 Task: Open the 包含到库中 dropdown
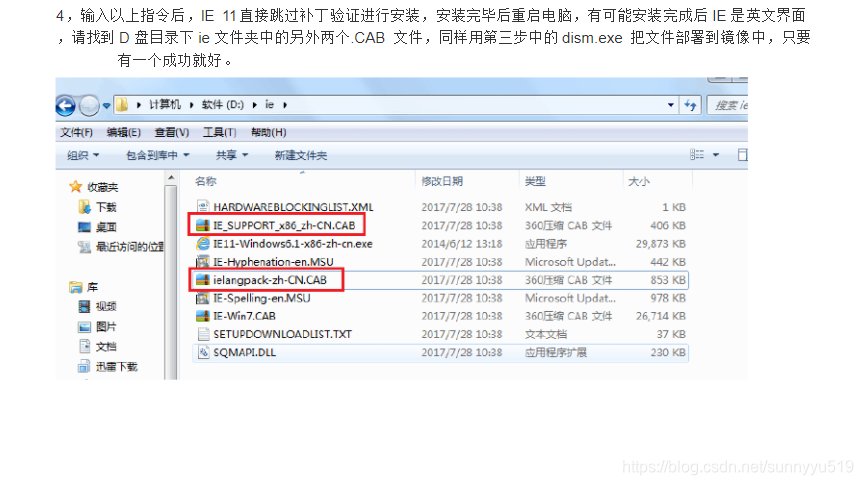pyautogui.click(x=158, y=155)
